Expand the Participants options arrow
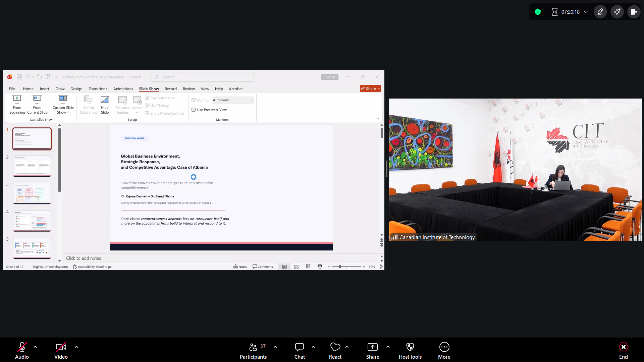Viewport: 644px width, 362px height. 275,347
